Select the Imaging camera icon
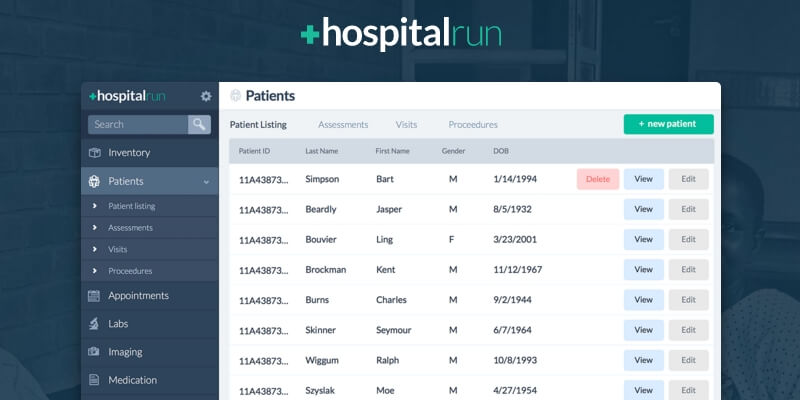The height and width of the screenshot is (400, 800). click(x=94, y=352)
